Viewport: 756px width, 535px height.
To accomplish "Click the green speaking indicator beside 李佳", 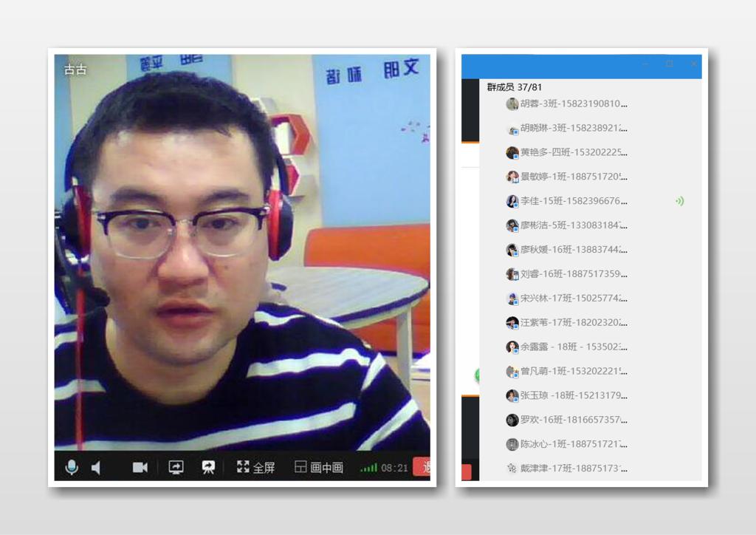I will click(x=679, y=201).
